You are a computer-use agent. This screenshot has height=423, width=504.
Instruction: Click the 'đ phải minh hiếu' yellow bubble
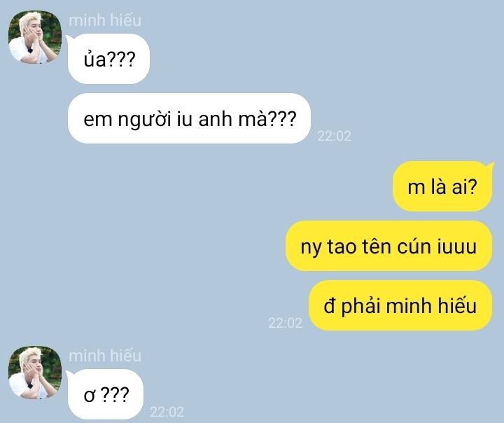[400, 305]
